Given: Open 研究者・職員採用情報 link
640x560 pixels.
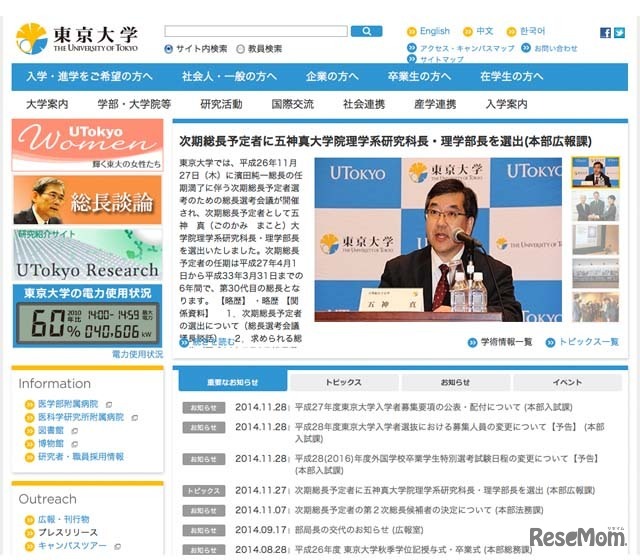Looking at the screenshot, I should pos(81,457).
